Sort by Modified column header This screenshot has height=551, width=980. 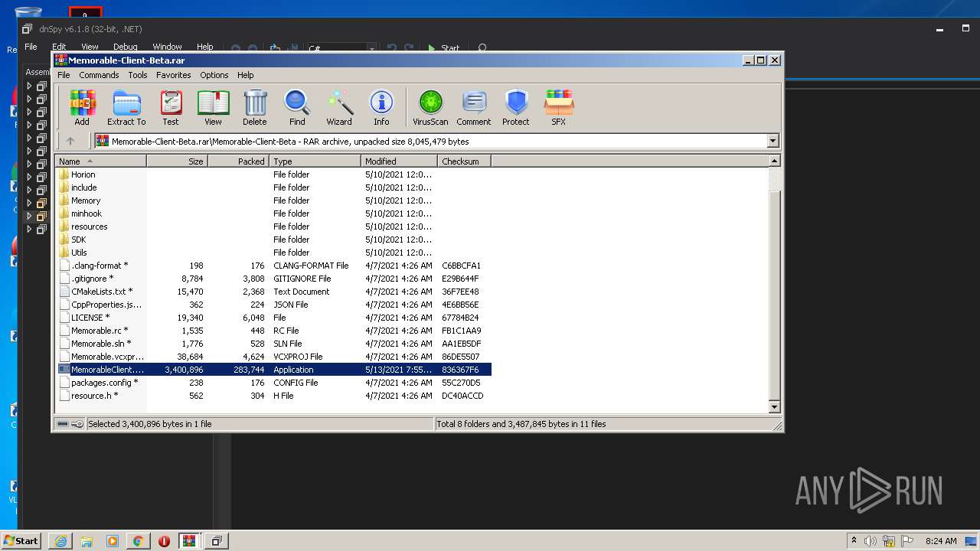[399, 161]
